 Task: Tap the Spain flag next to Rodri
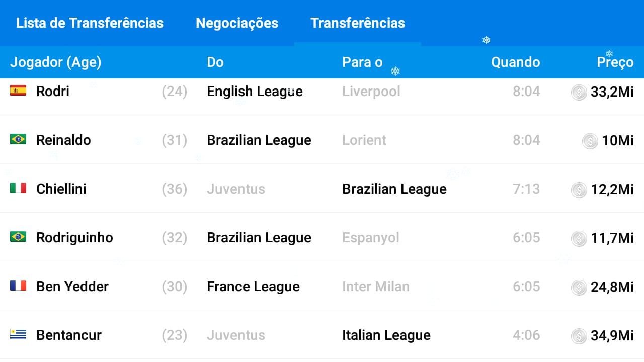(18, 90)
